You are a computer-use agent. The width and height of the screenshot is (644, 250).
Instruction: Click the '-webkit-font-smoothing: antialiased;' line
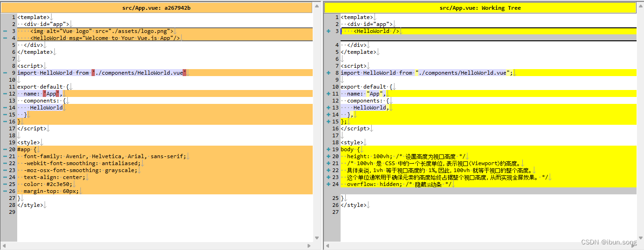(165, 163)
